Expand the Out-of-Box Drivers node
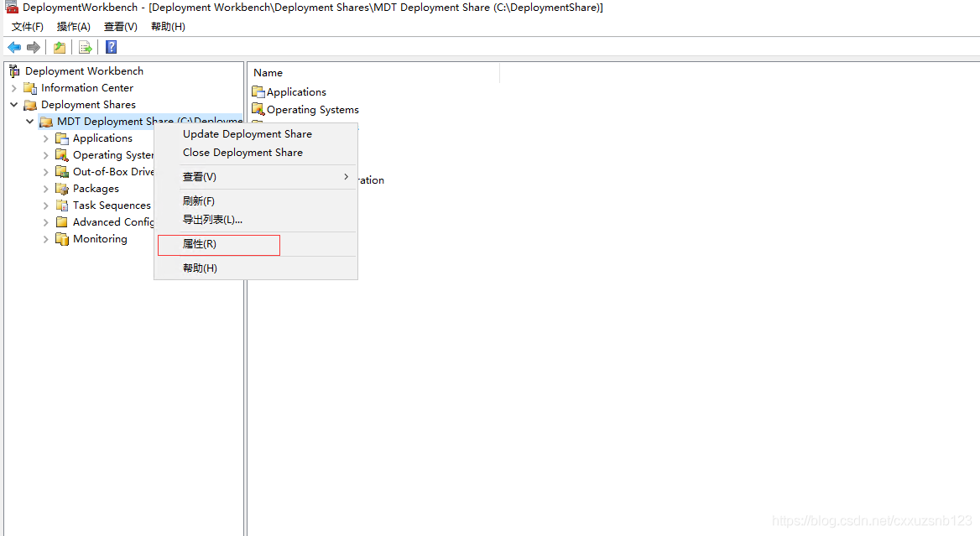 pyautogui.click(x=45, y=172)
